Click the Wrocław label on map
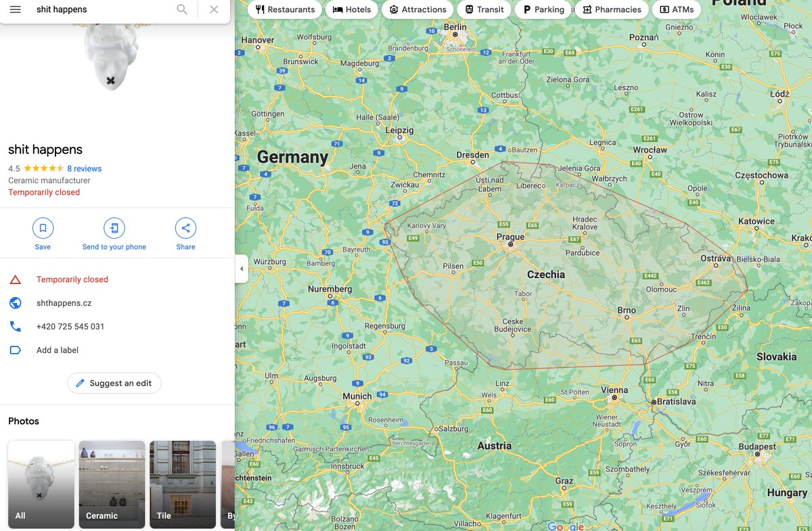Screen dimensions: 812x531 pos(650,150)
